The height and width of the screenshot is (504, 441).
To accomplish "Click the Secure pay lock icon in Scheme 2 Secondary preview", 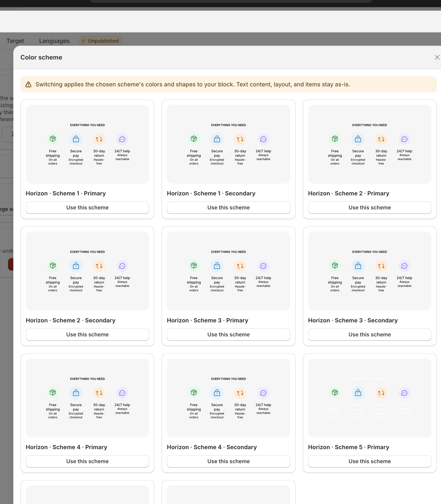I will coord(76,266).
